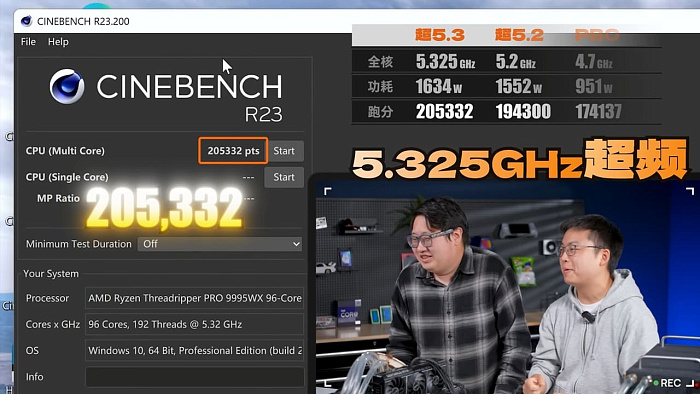Start the CPU Single Core test
Screen dimensions: 700x394
284,177
